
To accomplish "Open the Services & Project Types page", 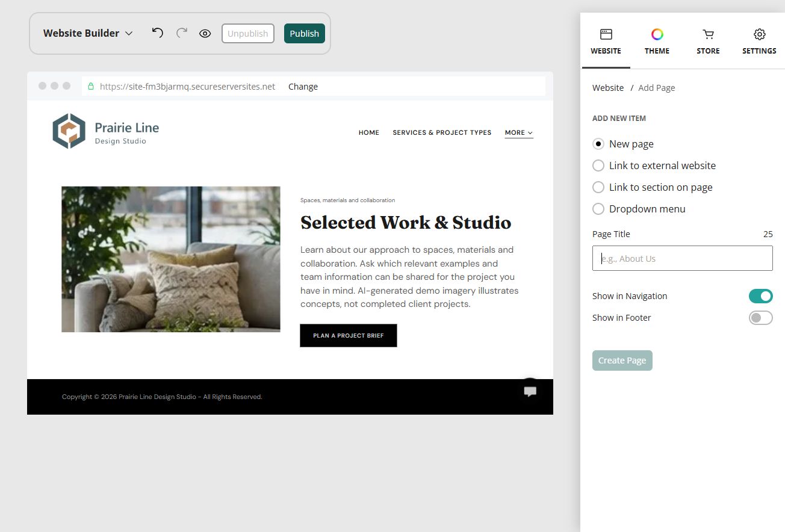I will click(x=442, y=132).
